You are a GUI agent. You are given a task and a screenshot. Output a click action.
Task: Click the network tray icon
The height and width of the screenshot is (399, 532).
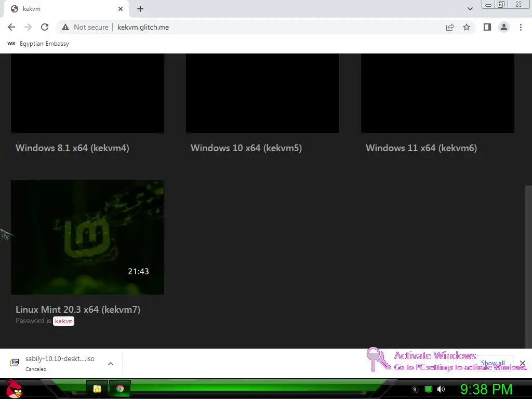tap(429, 389)
